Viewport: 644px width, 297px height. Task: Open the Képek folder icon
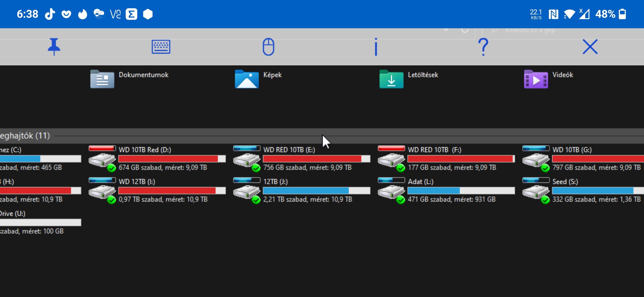point(247,79)
